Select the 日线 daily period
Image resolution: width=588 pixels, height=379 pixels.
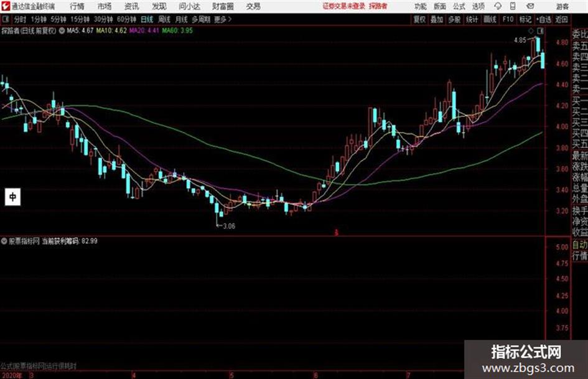coord(147,19)
